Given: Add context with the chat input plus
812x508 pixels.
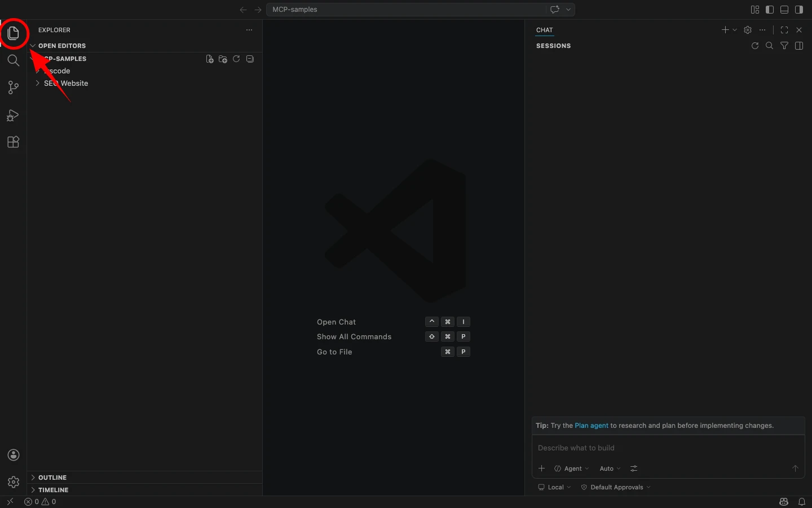Looking at the screenshot, I should click(542, 468).
